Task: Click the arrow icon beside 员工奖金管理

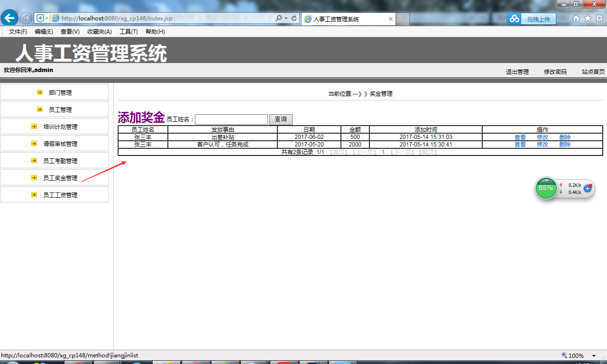Action: [34, 178]
